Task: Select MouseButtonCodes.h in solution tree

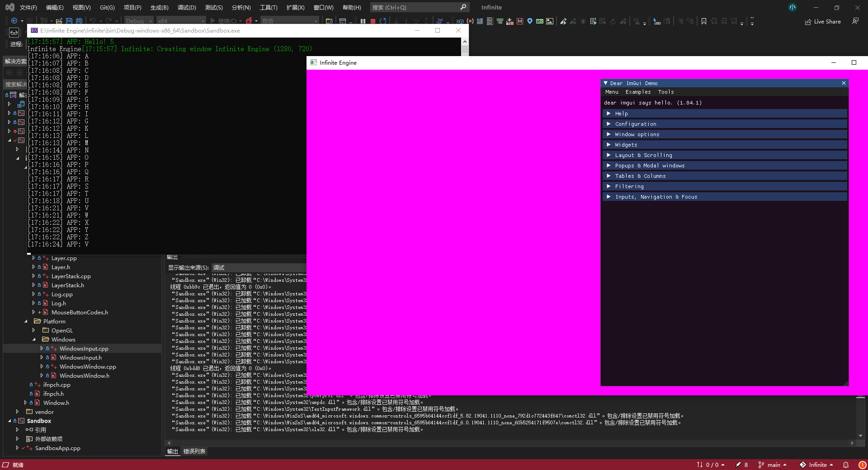Action: pos(80,313)
